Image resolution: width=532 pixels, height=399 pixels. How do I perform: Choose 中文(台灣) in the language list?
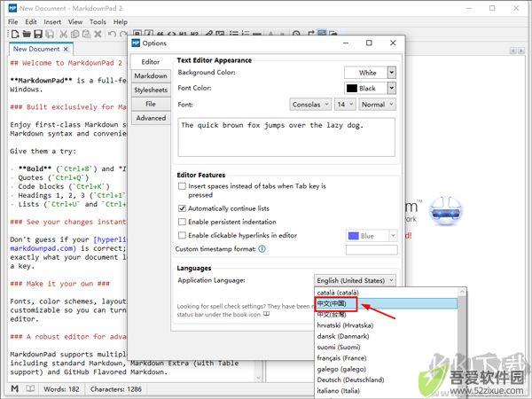pyautogui.click(x=386, y=315)
